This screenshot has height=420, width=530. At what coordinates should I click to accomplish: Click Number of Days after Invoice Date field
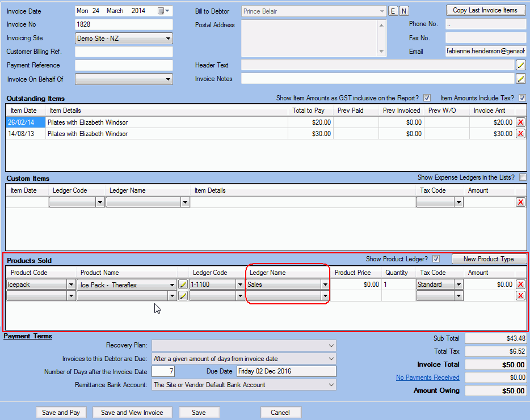click(163, 371)
